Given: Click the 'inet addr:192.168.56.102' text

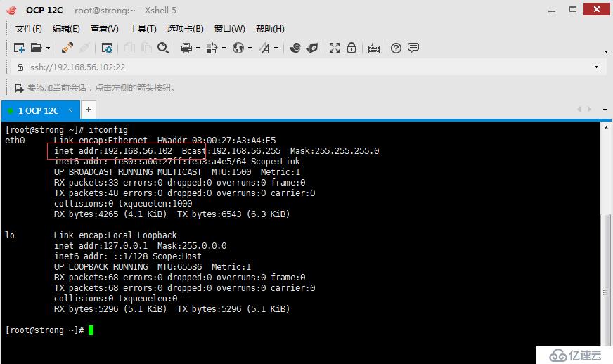Looking at the screenshot, I should pos(113,151).
